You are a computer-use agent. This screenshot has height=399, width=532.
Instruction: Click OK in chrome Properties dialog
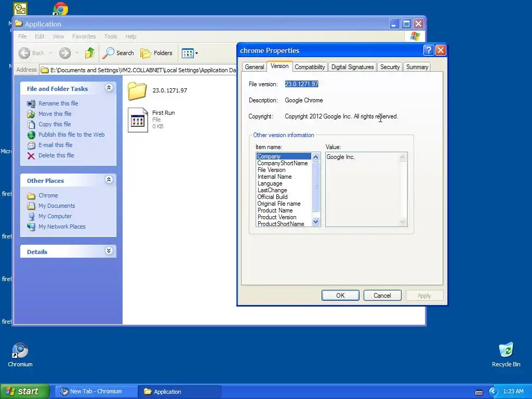pos(340,296)
